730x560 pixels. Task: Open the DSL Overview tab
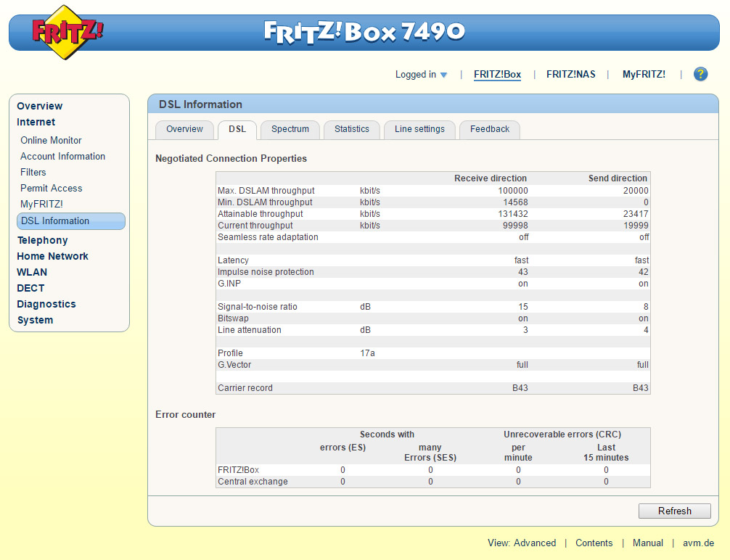(184, 129)
